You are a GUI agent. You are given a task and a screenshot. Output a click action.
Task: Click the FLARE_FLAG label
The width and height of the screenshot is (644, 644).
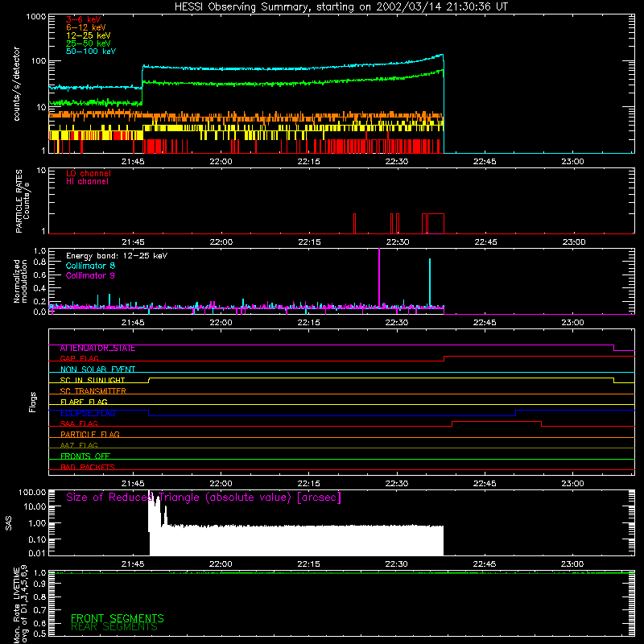84,402
